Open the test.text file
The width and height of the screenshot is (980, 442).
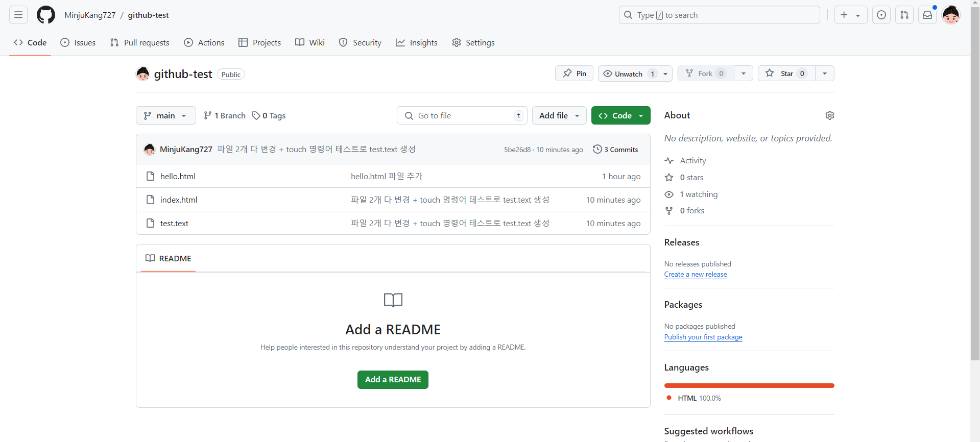coord(174,223)
